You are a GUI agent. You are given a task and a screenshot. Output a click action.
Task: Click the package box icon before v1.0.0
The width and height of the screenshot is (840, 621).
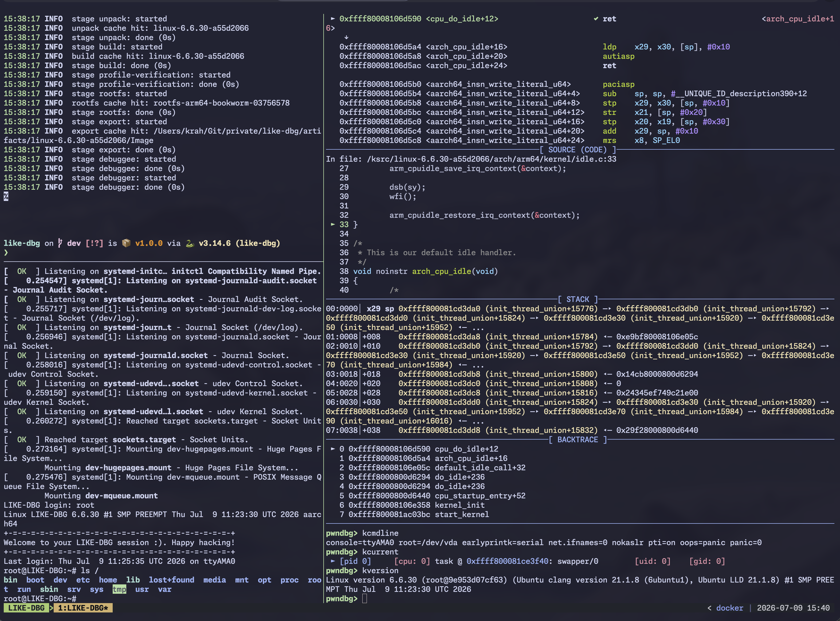click(x=126, y=243)
